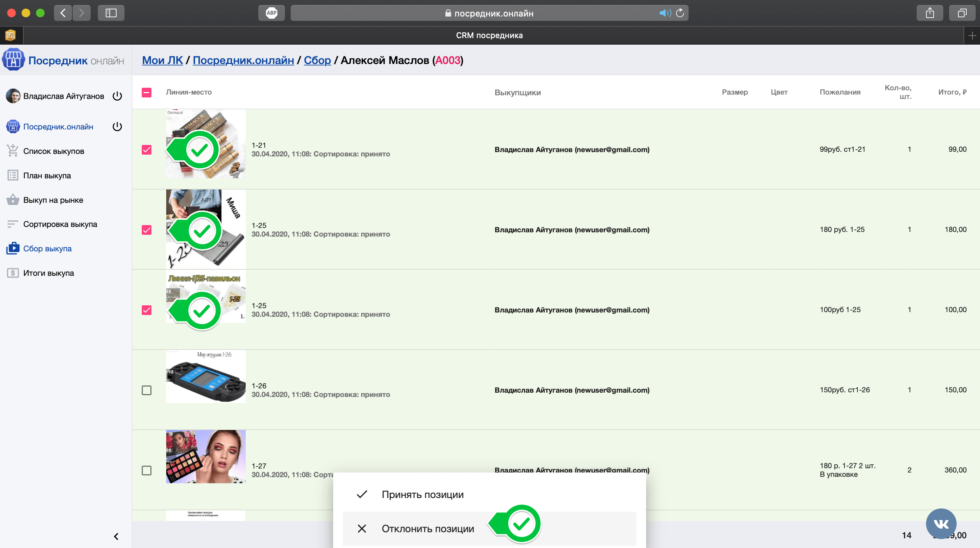Open the Safari tab overview button
The height and width of the screenshot is (548, 980).
tap(962, 13)
